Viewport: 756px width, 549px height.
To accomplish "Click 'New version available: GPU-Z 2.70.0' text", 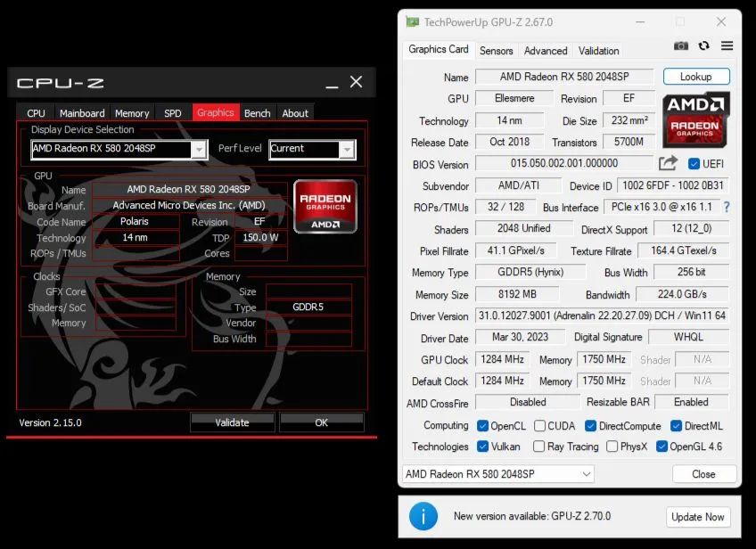I will (x=532, y=516).
